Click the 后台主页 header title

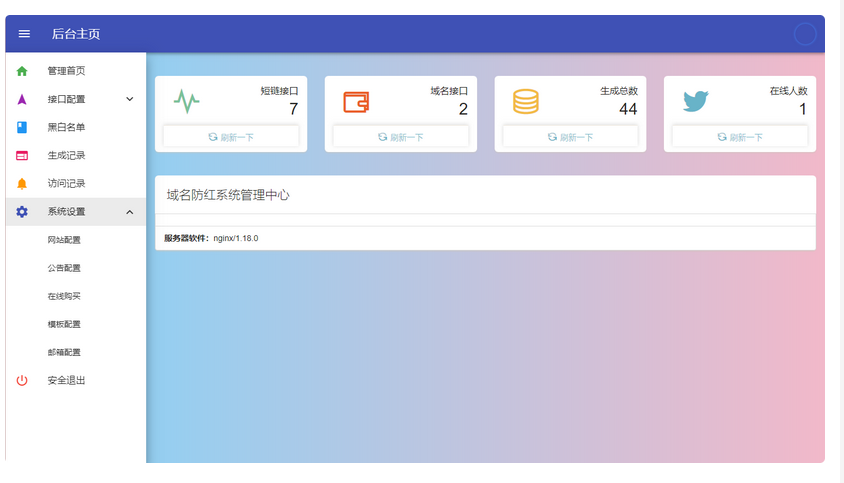tap(76, 34)
